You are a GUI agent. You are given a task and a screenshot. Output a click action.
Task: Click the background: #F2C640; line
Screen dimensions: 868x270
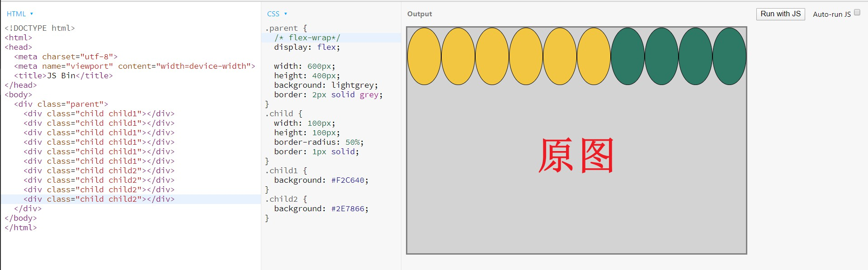[x=321, y=180]
